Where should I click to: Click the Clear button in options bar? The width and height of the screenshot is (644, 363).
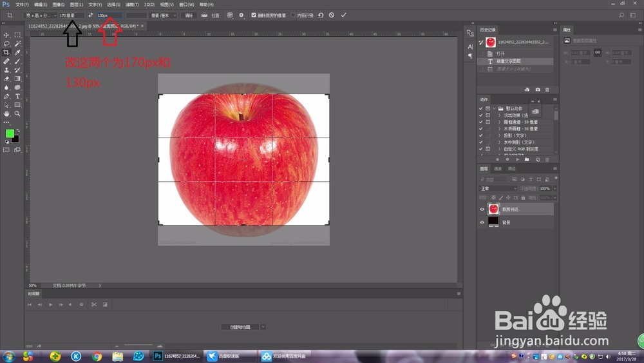(x=189, y=15)
